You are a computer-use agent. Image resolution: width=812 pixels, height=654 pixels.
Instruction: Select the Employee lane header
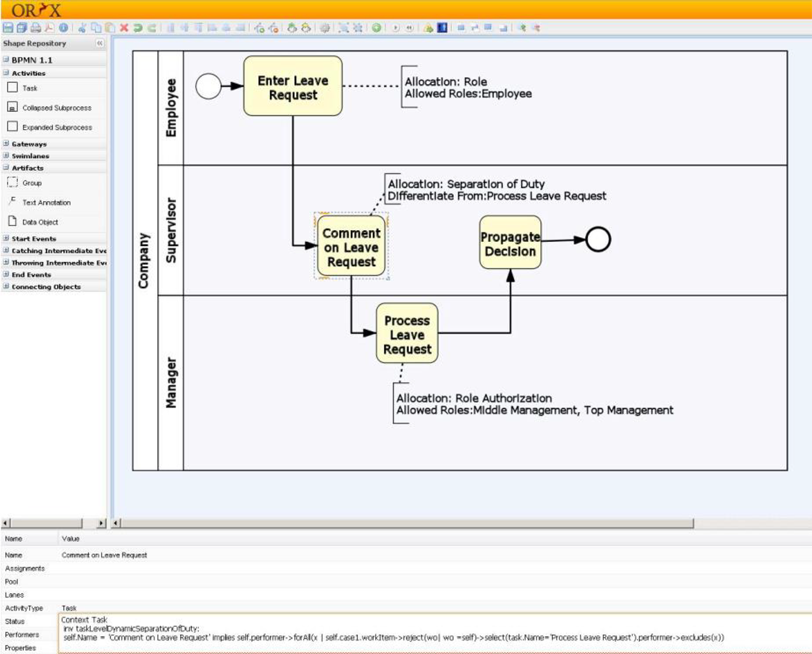(x=171, y=108)
